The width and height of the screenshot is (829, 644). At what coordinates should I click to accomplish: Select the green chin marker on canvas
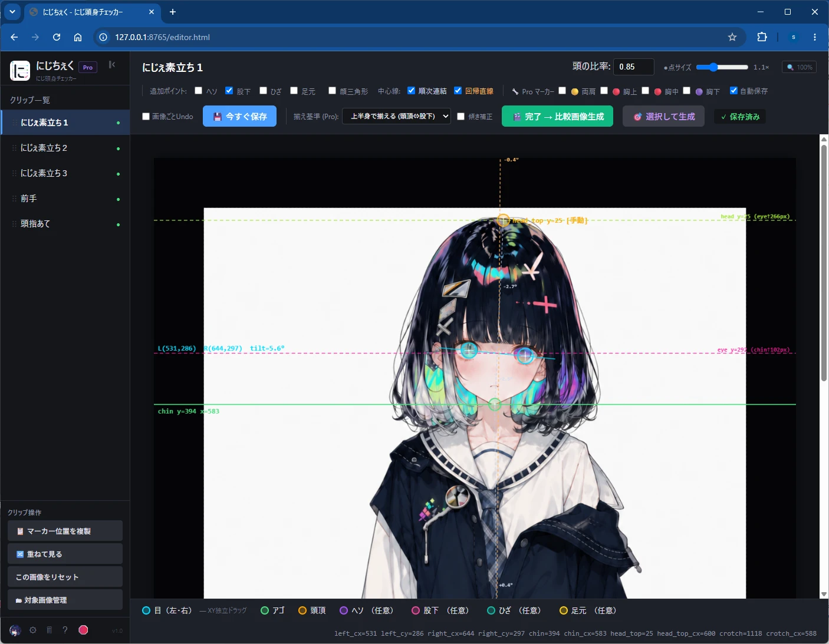point(495,404)
